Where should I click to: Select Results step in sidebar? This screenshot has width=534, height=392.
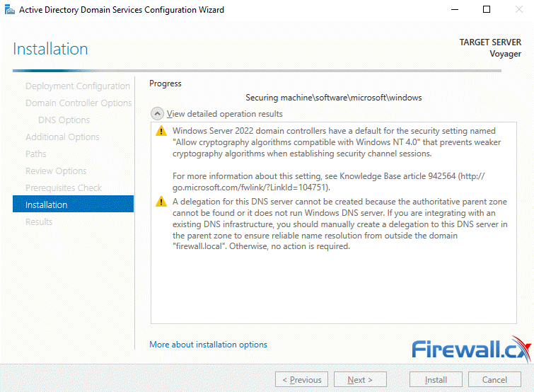pos(39,222)
